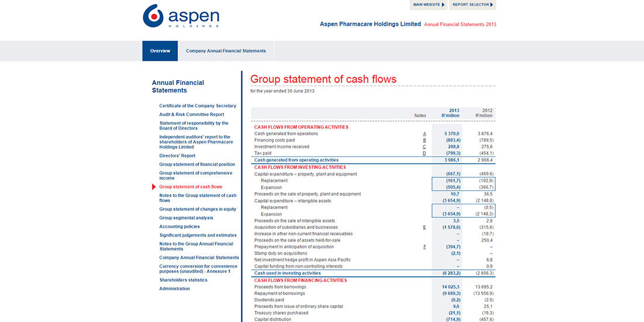Click the Notes column header
Screen dimensions: 644x322
420,116
